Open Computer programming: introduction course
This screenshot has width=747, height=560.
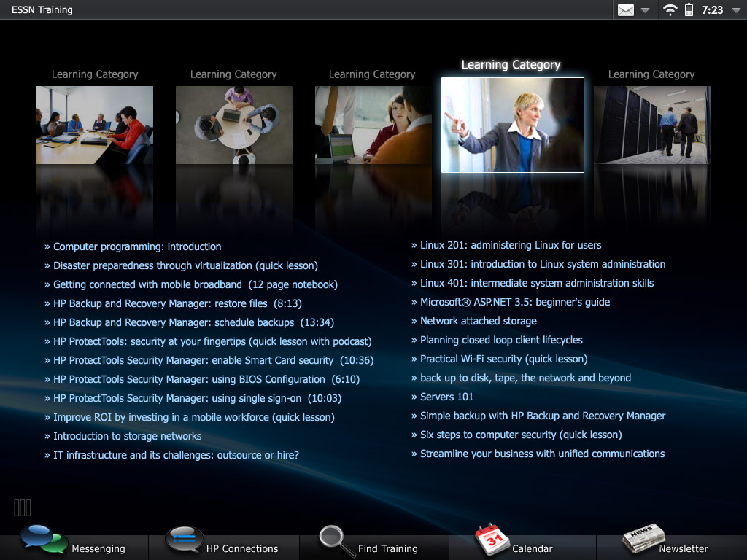137,246
